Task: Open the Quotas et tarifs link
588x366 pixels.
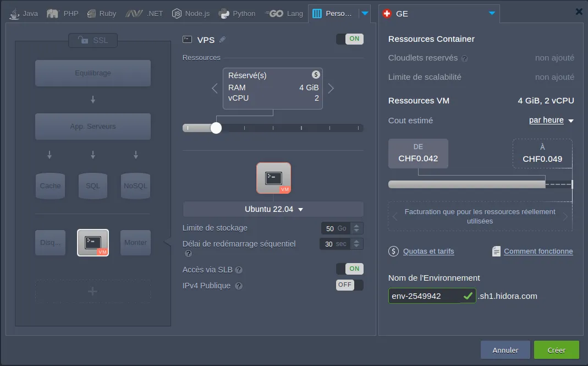Action: (x=428, y=252)
